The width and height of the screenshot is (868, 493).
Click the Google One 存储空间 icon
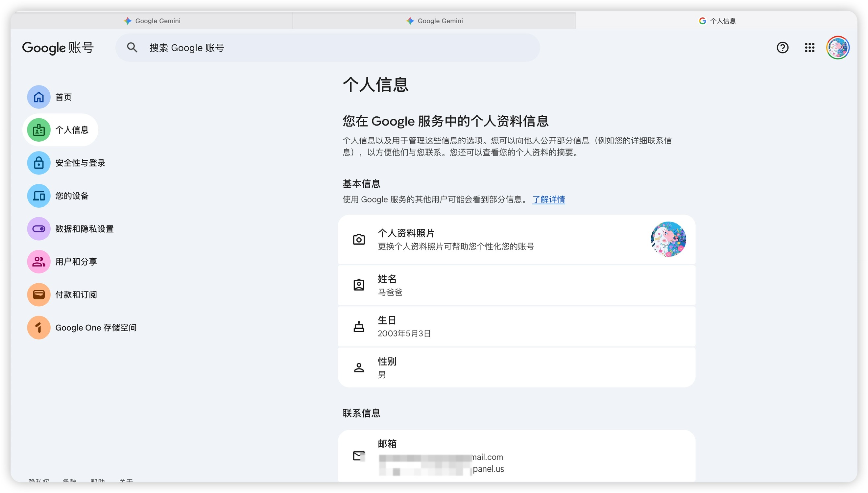point(38,328)
